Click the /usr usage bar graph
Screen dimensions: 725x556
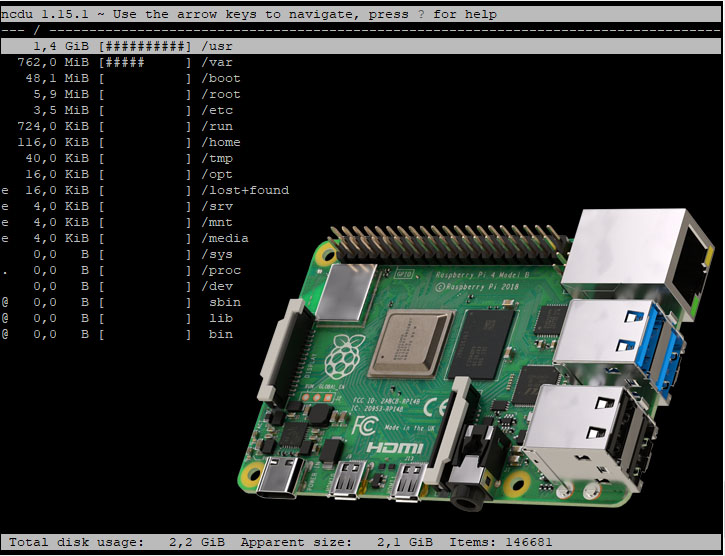tap(145, 46)
